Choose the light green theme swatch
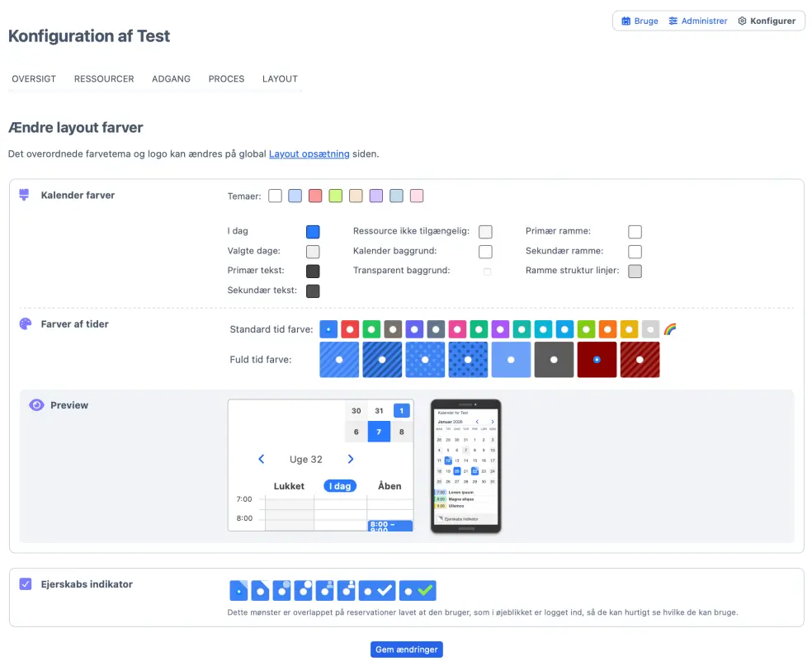 click(x=335, y=196)
